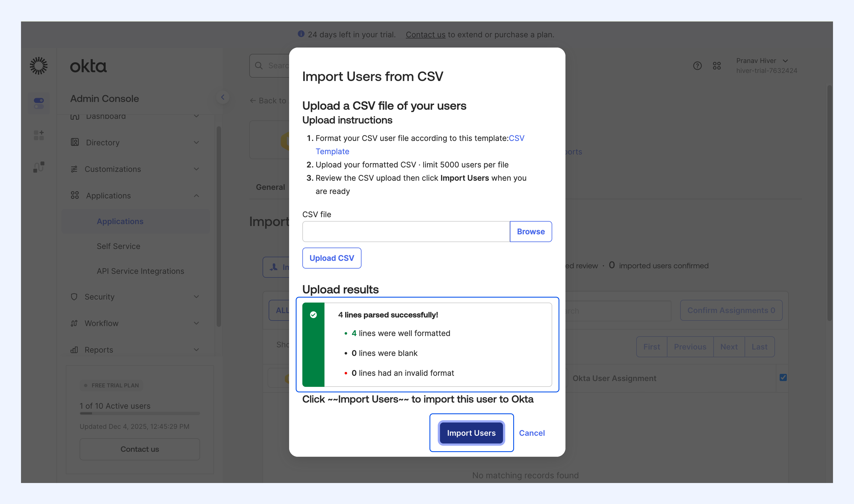Viewport: 854px width, 504px height.
Task: Go to the Last page of results
Action: [759, 347]
